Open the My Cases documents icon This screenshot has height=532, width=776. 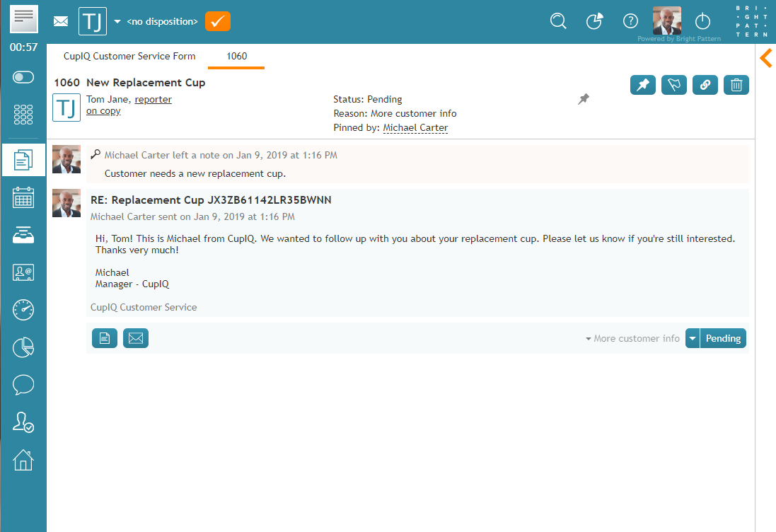coord(23,160)
